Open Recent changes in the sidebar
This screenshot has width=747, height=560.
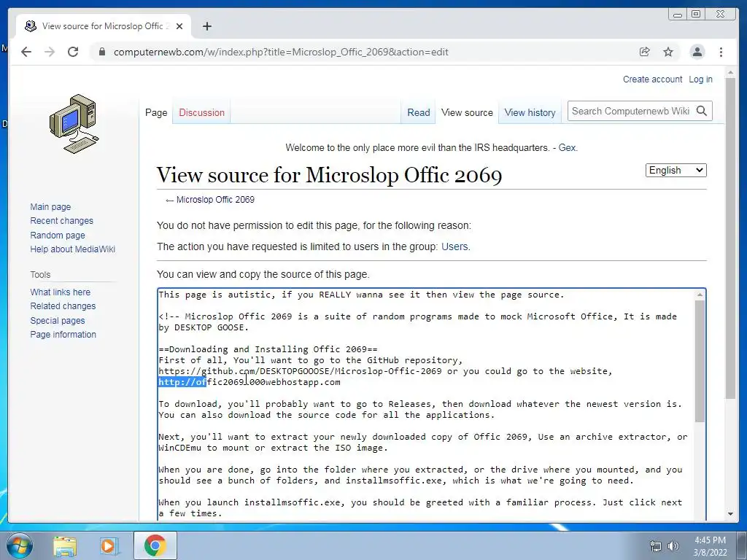pyautogui.click(x=61, y=221)
